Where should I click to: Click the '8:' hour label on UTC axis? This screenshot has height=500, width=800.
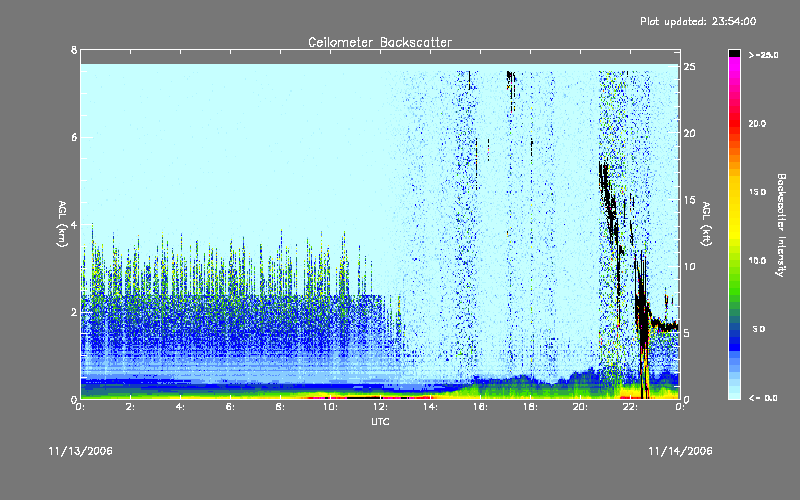[x=280, y=407]
